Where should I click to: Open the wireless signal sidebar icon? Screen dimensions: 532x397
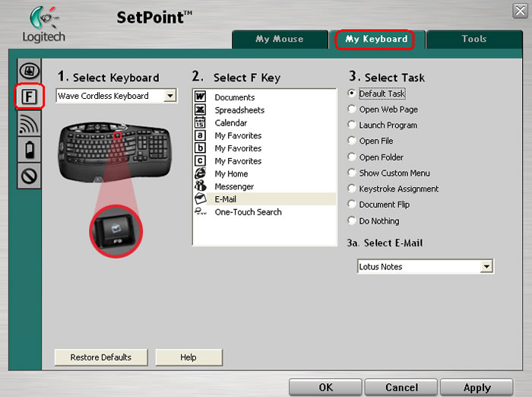pos(29,123)
